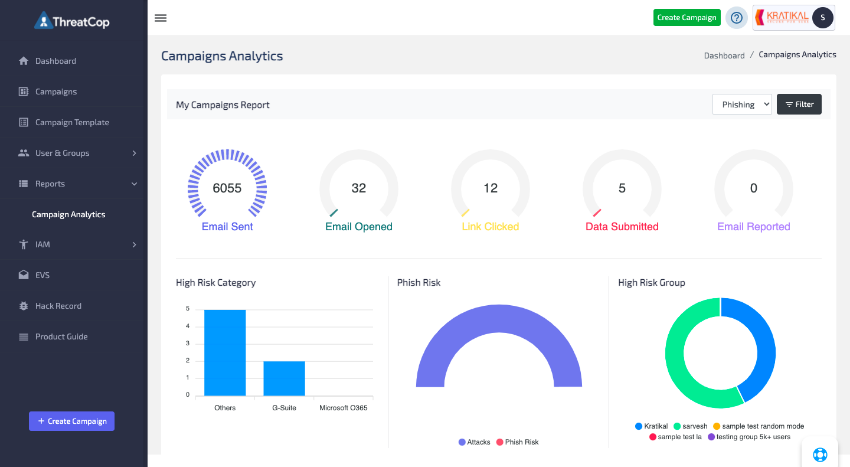This screenshot has width=850, height=467.
Task: Click the hamburger menu icon
Action: (161, 18)
